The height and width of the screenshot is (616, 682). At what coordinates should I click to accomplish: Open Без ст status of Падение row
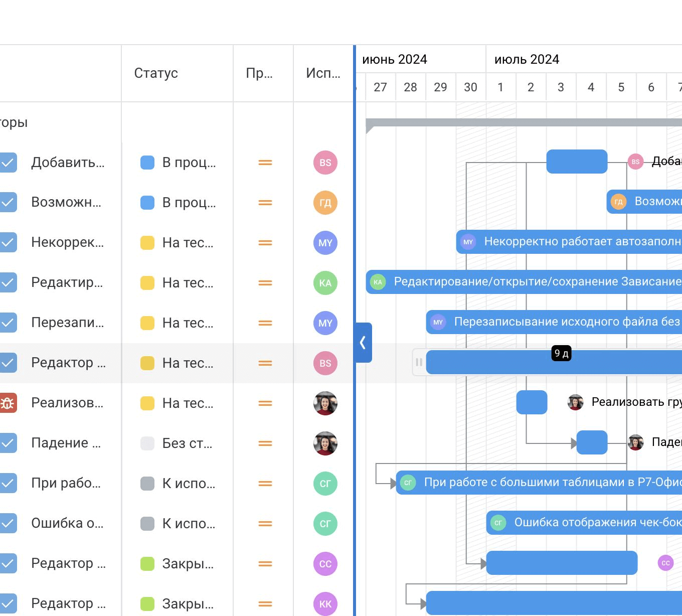click(177, 443)
